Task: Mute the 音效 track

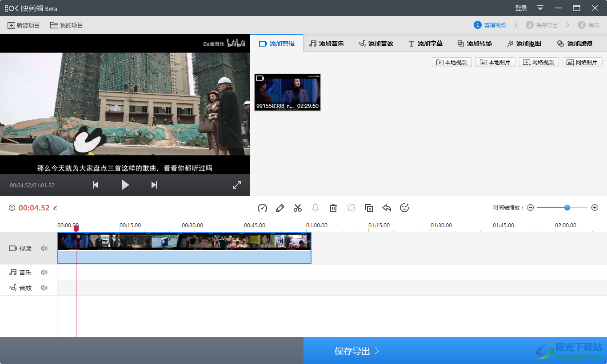Action: click(x=44, y=288)
